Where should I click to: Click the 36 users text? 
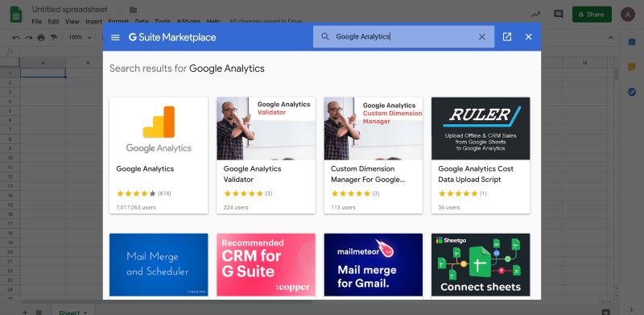449,208
